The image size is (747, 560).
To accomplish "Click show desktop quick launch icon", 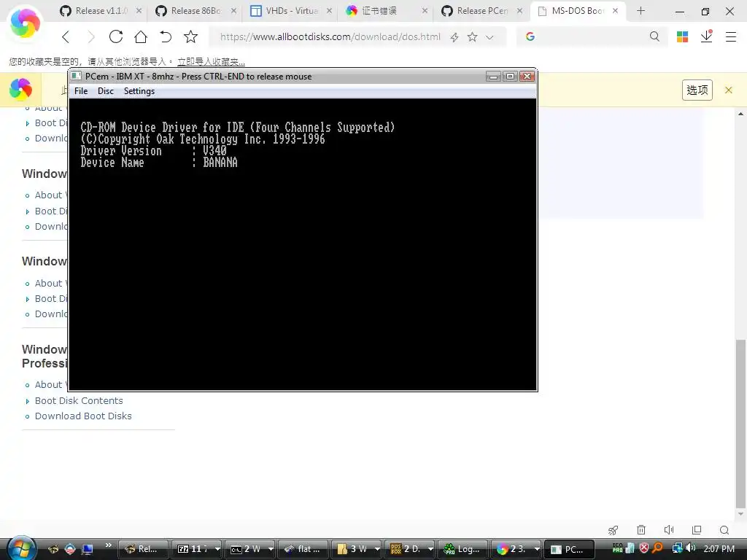I will (x=88, y=549).
